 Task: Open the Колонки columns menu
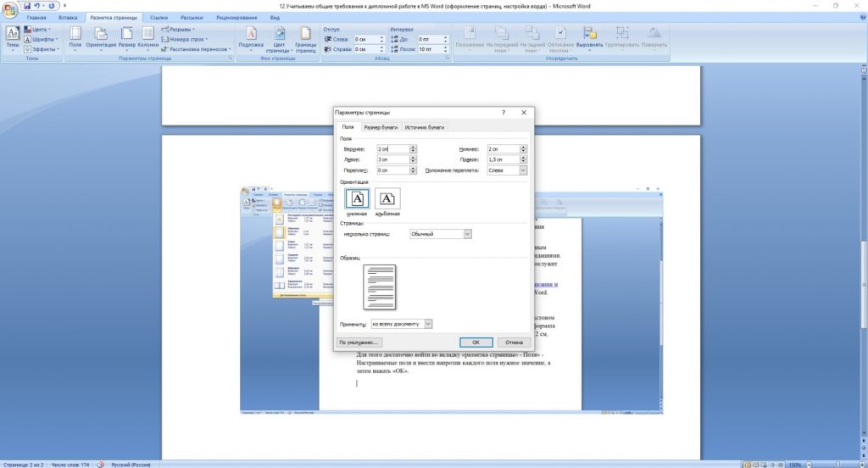(x=147, y=39)
